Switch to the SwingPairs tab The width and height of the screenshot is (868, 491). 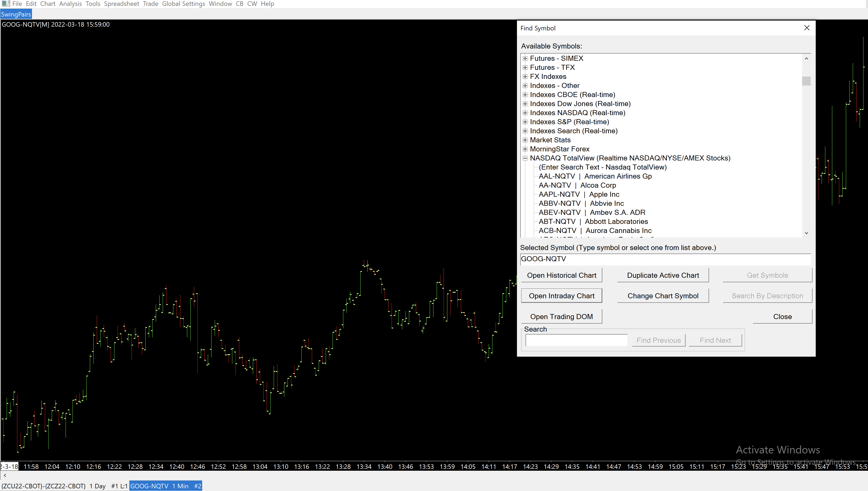16,14
